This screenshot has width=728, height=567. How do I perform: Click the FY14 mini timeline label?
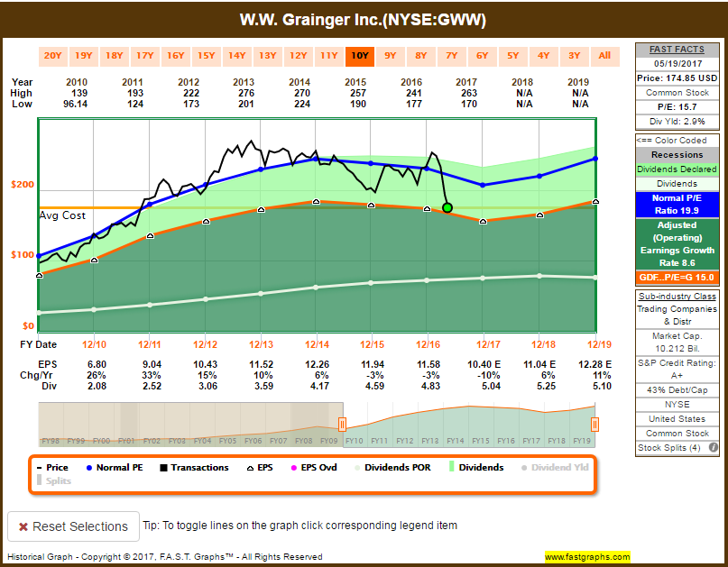coord(456,441)
